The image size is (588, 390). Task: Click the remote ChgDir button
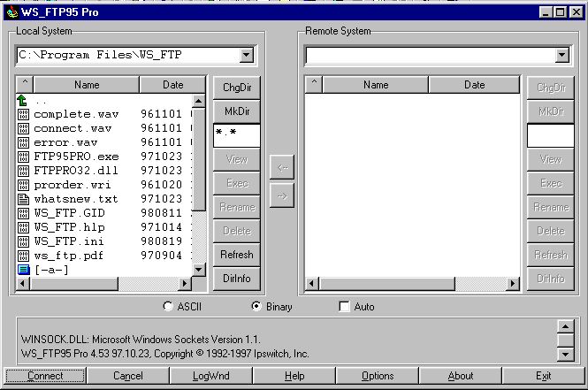pyautogui.click(x=551, y=88)
